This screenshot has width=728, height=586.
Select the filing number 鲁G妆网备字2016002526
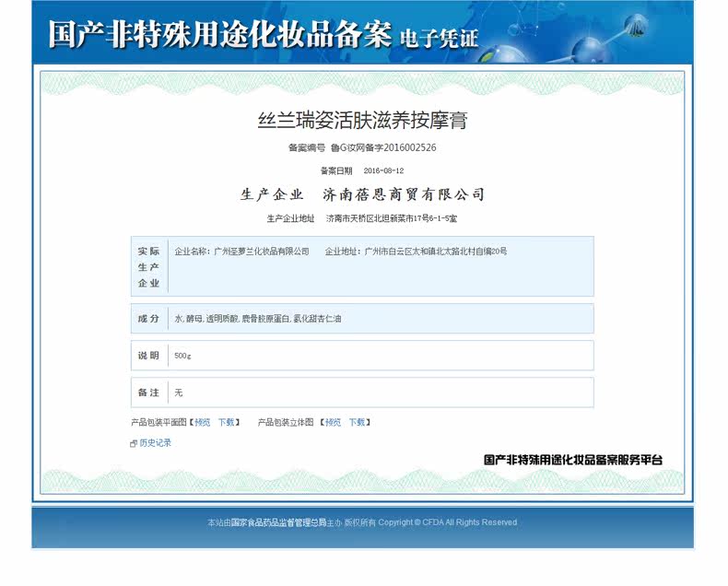pos(383,147)
